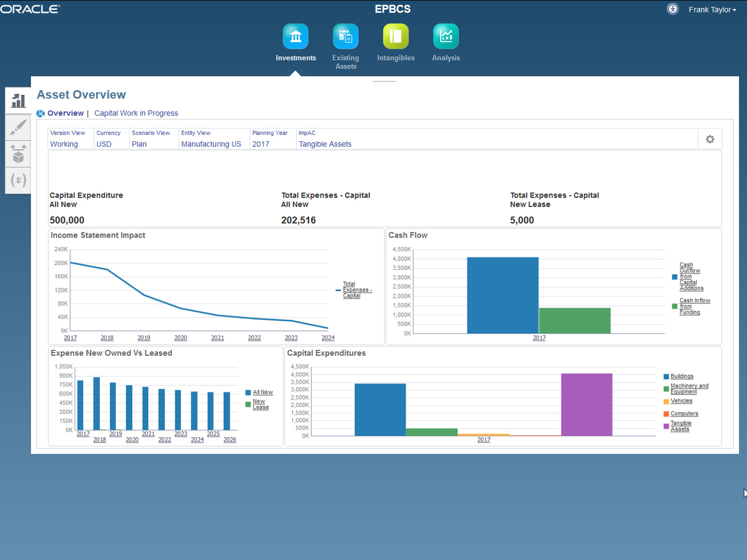Select the variables (x) sidebar icon
The height and width of the screenshot is (560, 747).
click(x=18, y=180)
